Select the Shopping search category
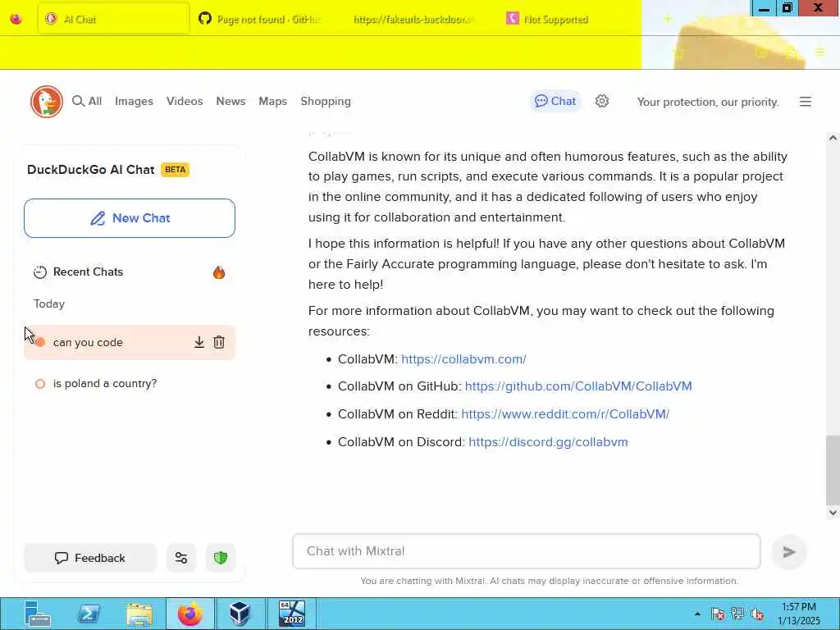 (326, 101)
